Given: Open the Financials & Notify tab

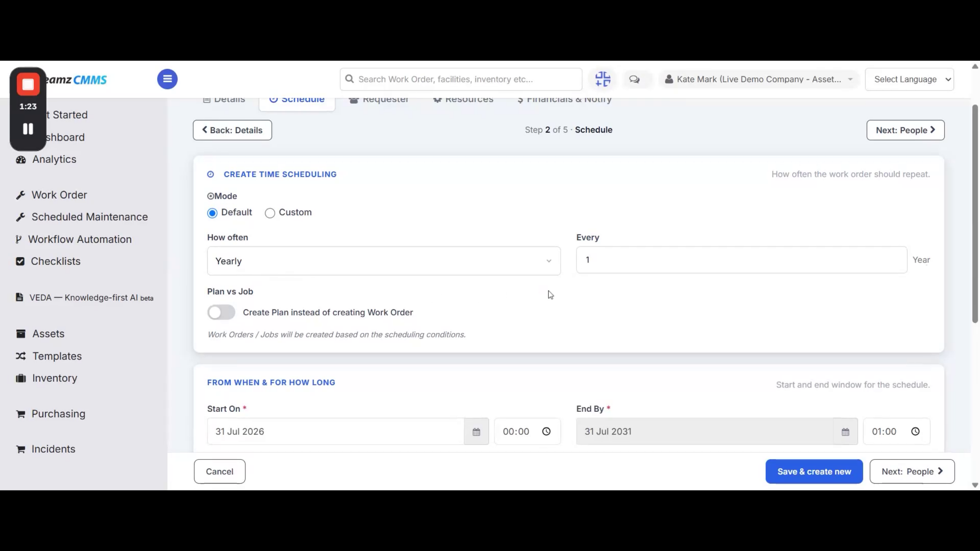Looking at the screenshot, I should pyautogui.click(x=564, y=100).
